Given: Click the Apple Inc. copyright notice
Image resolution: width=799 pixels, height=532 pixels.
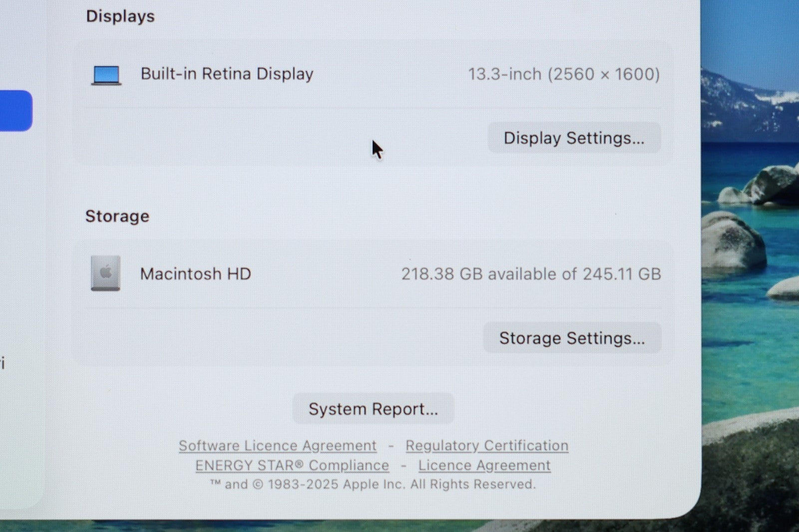Looking at the screenshot, I should click(373, 484).
